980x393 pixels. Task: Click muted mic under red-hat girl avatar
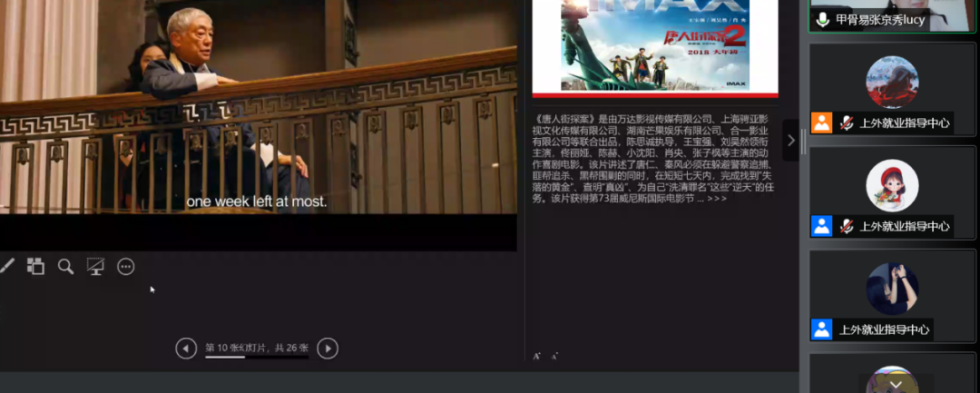pos(847,226)
